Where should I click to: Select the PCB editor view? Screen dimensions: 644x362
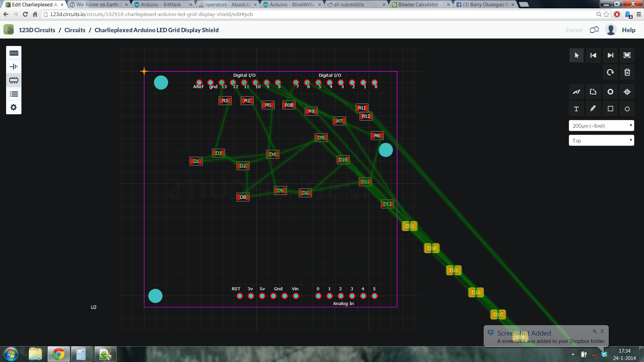(x=13, y=80)
